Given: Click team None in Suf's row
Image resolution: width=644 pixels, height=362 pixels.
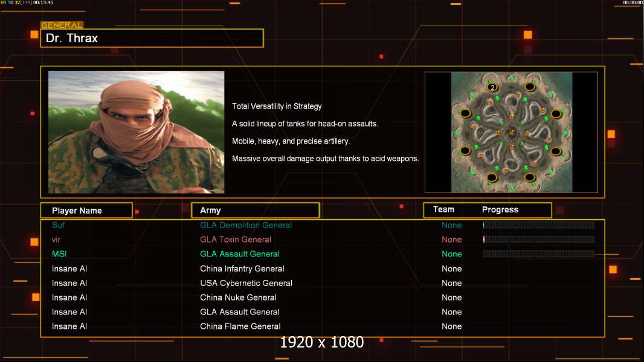Looking at the screenshot, I should (452, 225).
